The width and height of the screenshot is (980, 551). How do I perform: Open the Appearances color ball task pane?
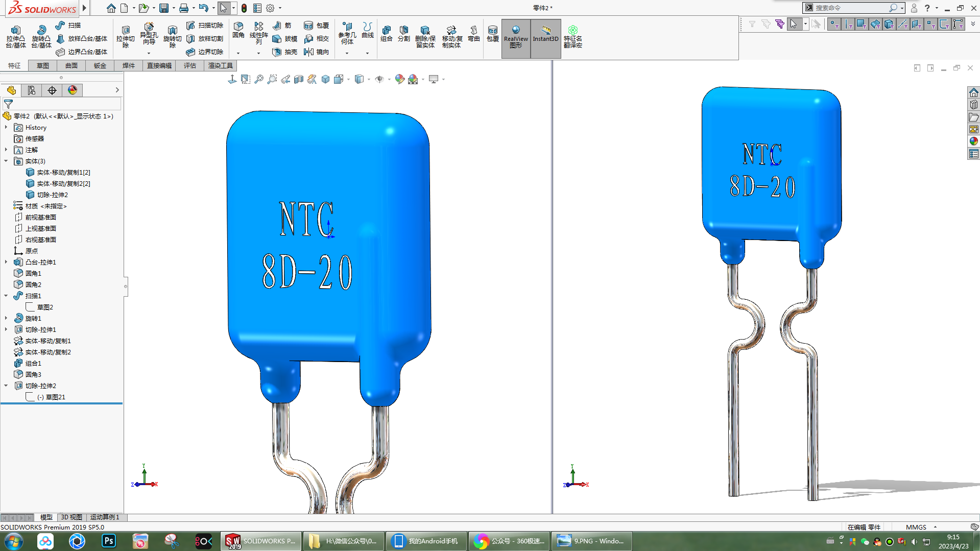coord(973,141)
